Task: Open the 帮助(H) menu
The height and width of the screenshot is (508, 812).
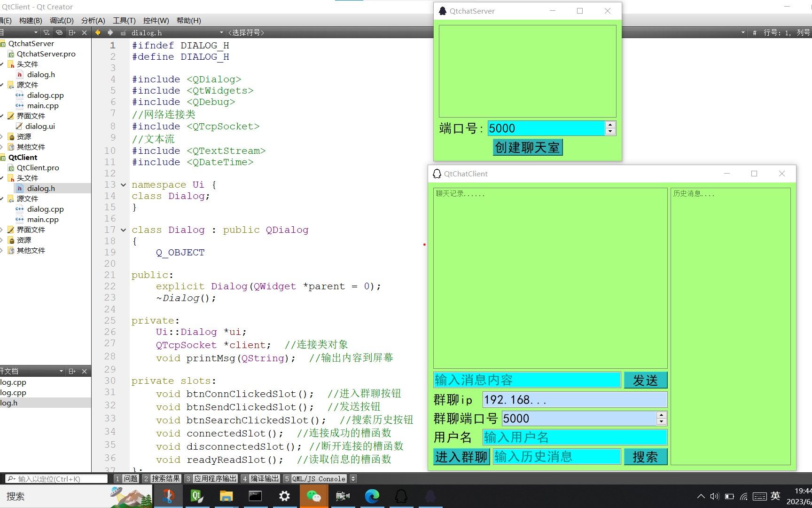Action: point(188,20)
